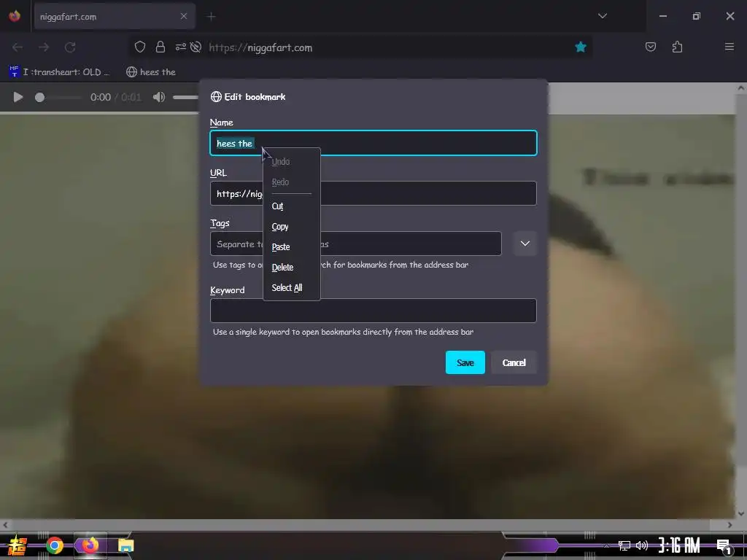The width and height of the screenshot is (747, 560).
Task: Open the Firefox hamburger menu
Action: click(729, 47)
